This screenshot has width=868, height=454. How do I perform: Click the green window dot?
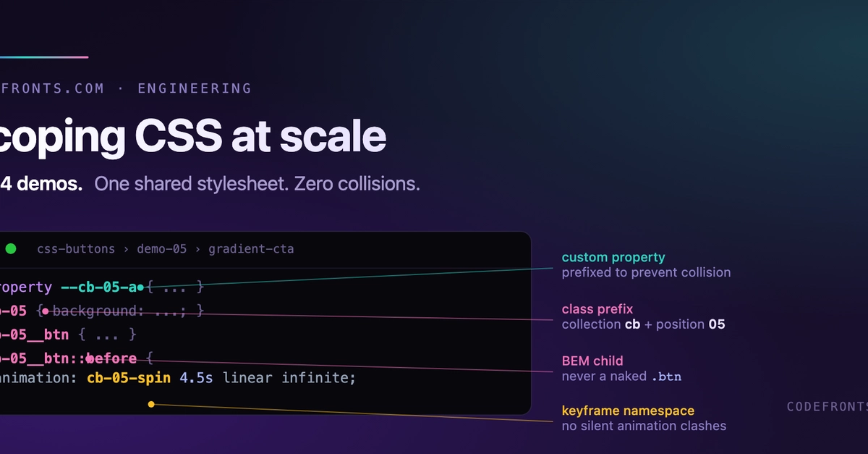pyautogui.click(x=11, y=249)
